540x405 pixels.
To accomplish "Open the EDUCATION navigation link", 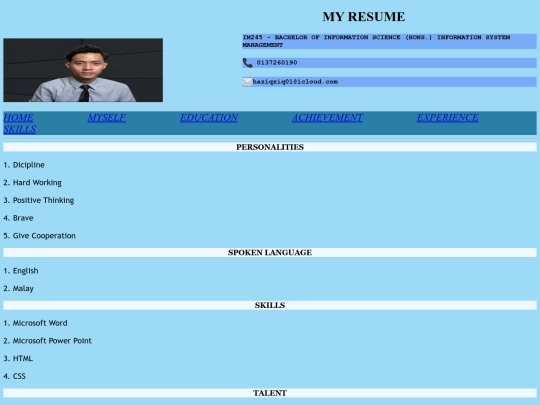I will pyautogui.click(x=209, y=117).
